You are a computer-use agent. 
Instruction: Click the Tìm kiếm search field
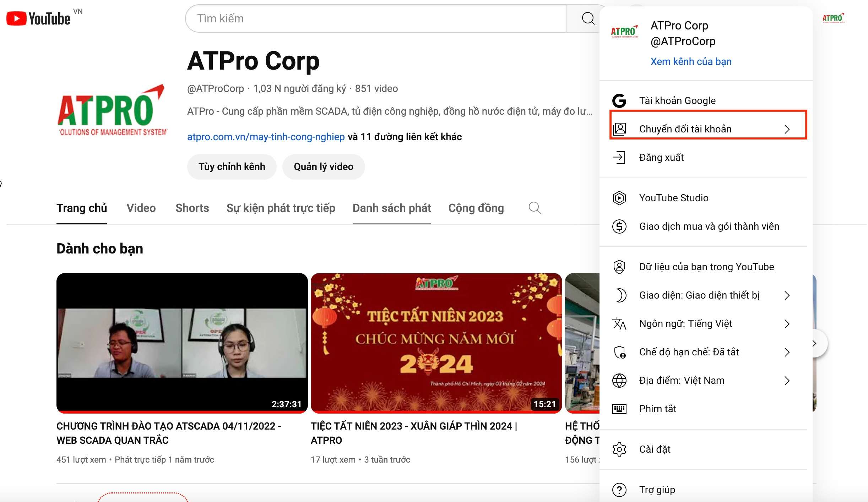coord(375,18)
